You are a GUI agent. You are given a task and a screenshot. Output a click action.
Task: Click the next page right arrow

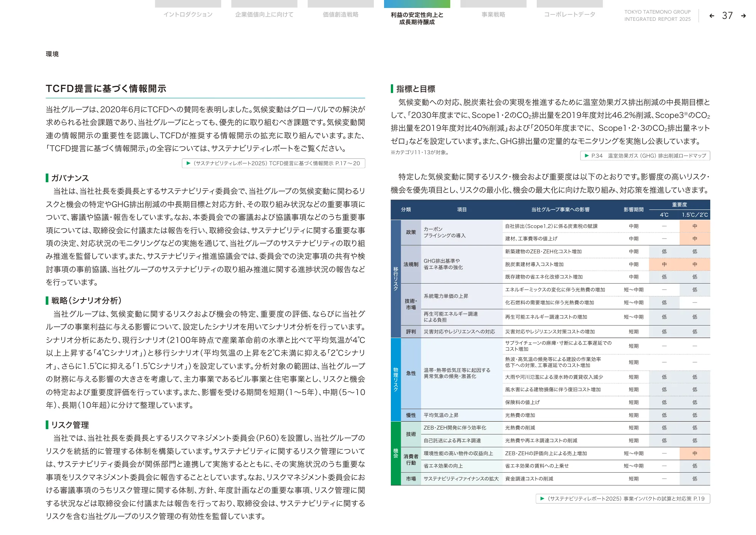743,16
